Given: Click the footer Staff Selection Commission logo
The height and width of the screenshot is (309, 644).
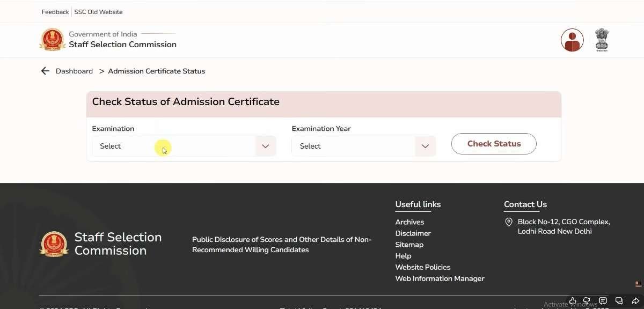Looking at the screenshot, I should 54,244.
